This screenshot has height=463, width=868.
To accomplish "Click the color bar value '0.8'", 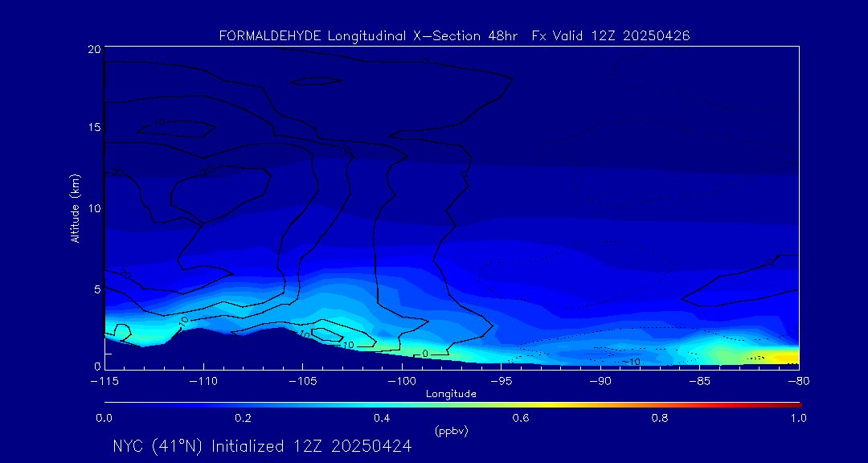I will [x=660, y=419].
